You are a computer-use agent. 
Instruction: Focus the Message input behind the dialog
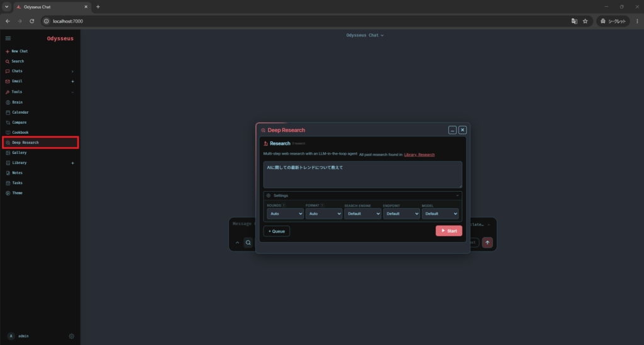click(x=242, y=224)
